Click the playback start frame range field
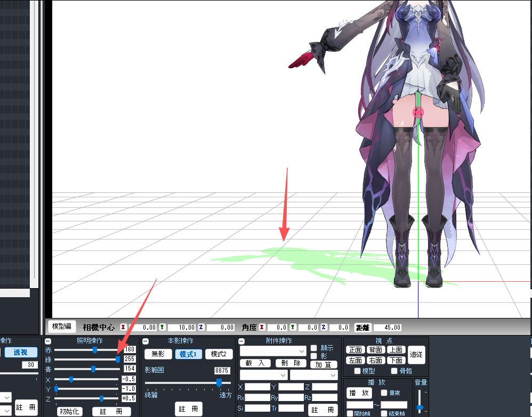Viewport: 532px width, 417px height. [359, 405]
